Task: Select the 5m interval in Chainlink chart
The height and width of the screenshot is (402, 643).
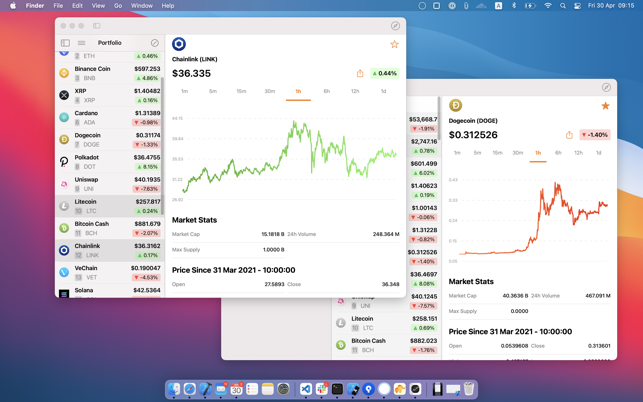Action: click(213, 91)
